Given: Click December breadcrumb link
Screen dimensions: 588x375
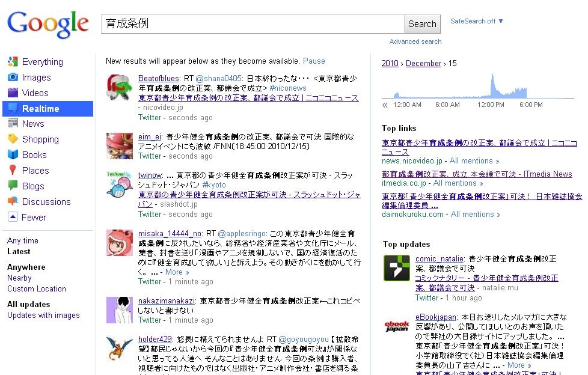Looking at the screenshot, I should pos(423,63).
